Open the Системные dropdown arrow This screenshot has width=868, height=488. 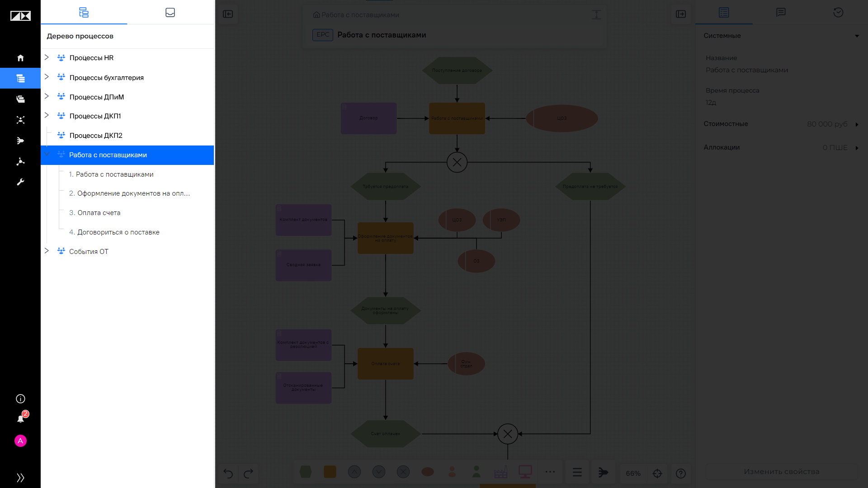(857, 36)
